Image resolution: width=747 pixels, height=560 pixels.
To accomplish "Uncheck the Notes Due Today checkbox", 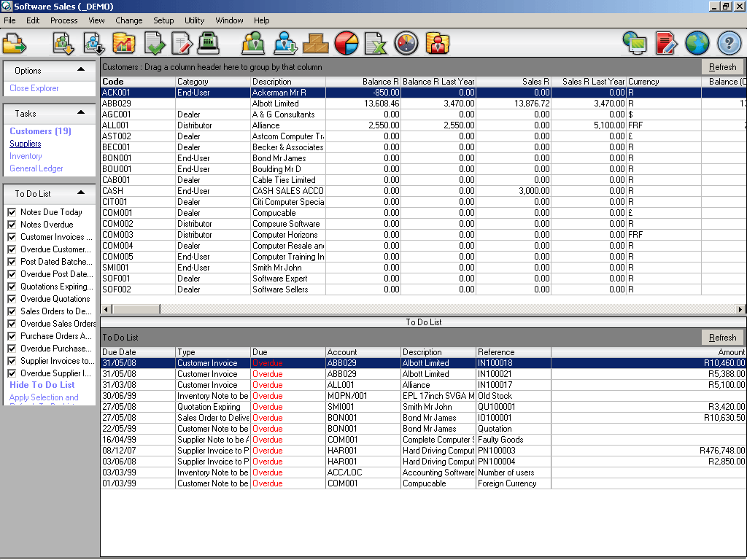I will (x=12, y=212).
